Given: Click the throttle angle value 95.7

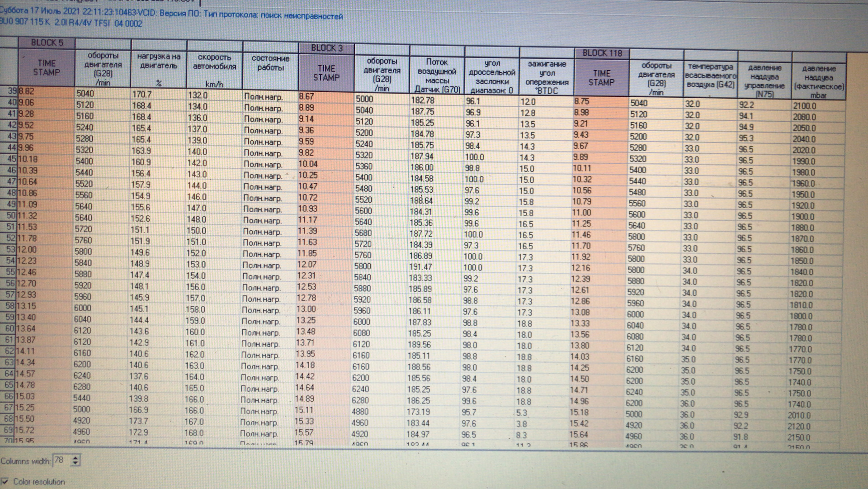Looking at the screenshot, I should click(x=469, y=412).
